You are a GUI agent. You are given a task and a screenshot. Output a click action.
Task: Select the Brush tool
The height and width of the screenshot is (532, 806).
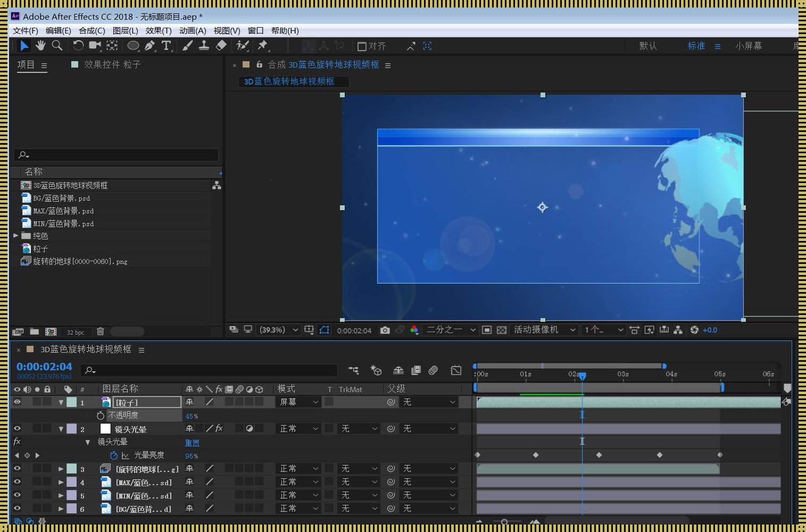(x=187, y=46)
